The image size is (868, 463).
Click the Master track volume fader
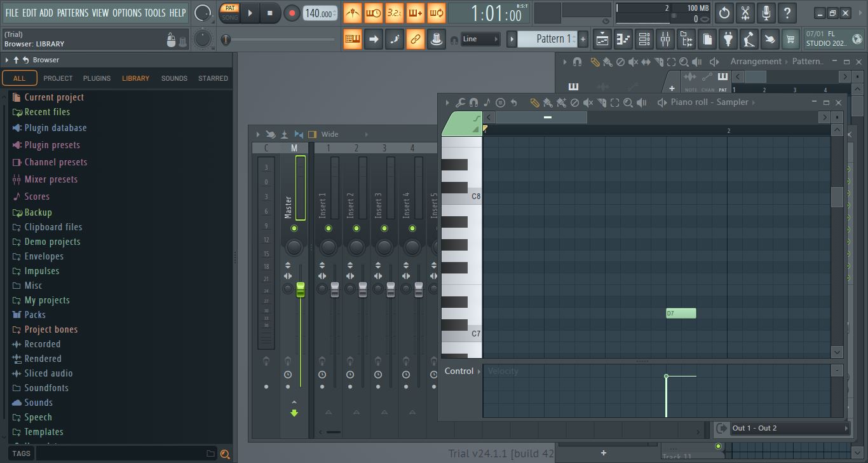click(x=301, y=289)
